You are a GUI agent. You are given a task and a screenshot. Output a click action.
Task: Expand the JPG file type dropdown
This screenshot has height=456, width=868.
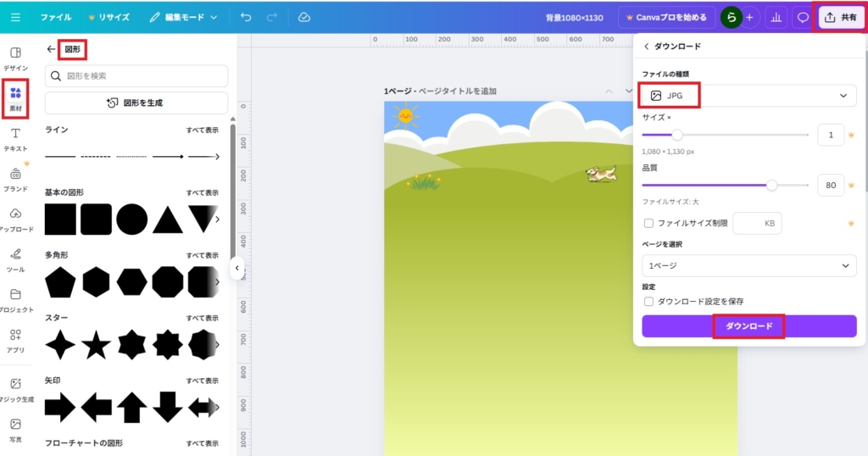[x=748, y=96]
